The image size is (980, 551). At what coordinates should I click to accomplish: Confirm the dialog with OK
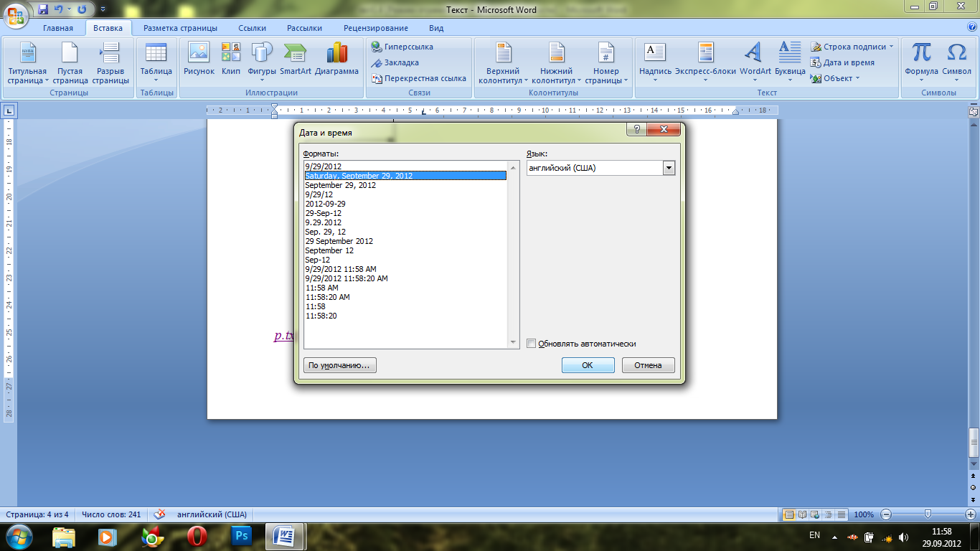588,365
